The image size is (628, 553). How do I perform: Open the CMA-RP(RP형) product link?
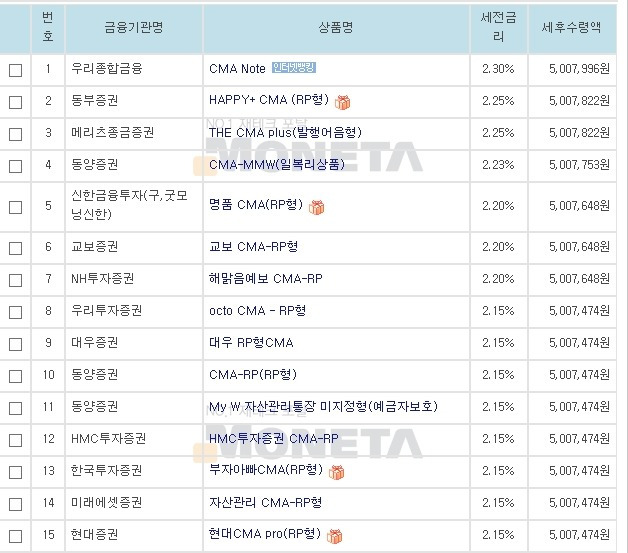(253, 375)
